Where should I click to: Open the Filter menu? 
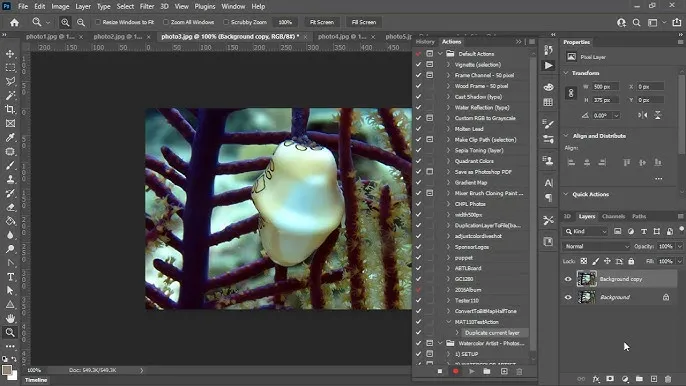coord(147,7)
